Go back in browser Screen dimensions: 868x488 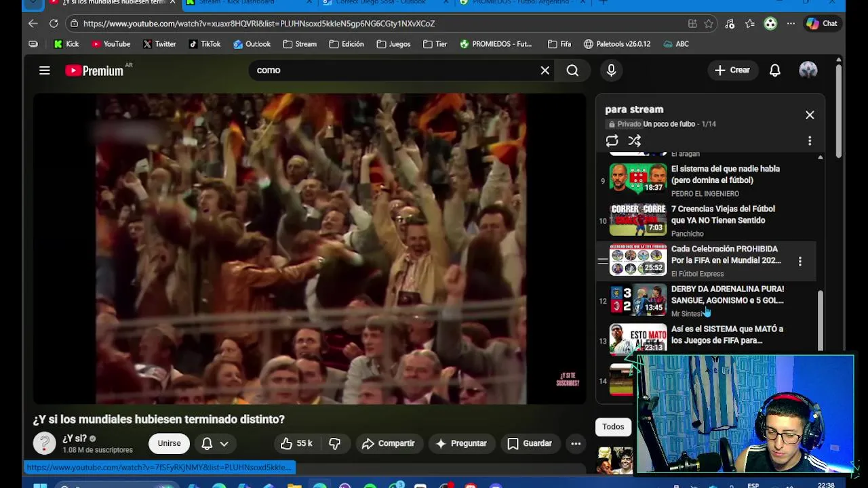[x=33, y=23]
